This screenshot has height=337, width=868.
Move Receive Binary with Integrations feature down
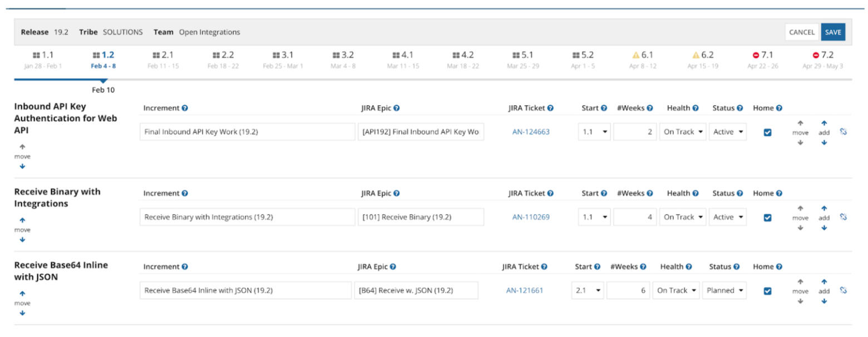click(x=22, y=240)
